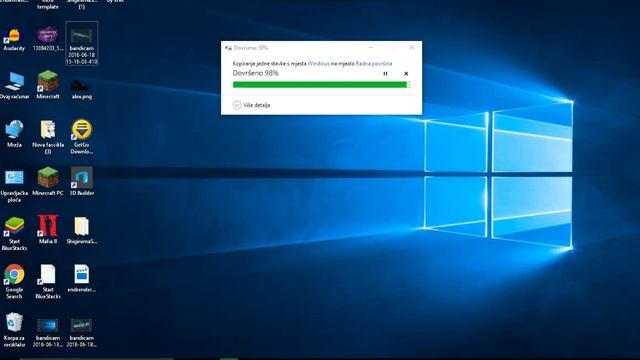Open the Mreža network icon
Screen dimensions: 640x360
[x=14, y=133]
